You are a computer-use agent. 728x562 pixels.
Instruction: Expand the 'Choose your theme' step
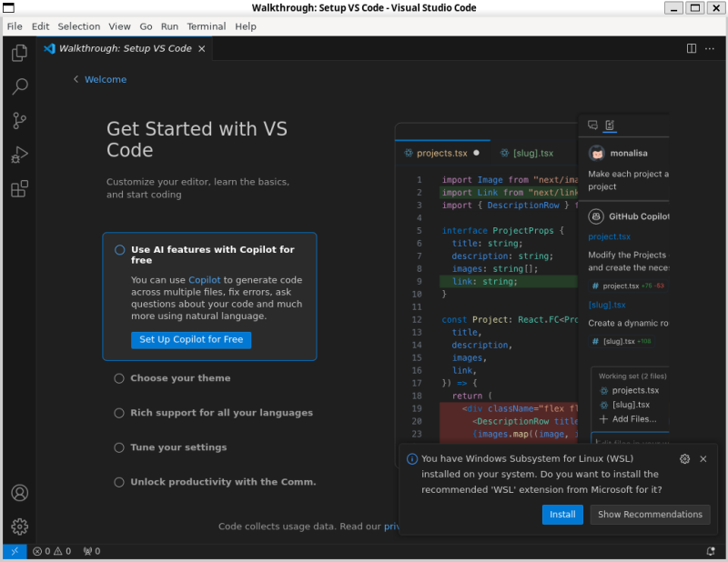(x=180, y=378)
